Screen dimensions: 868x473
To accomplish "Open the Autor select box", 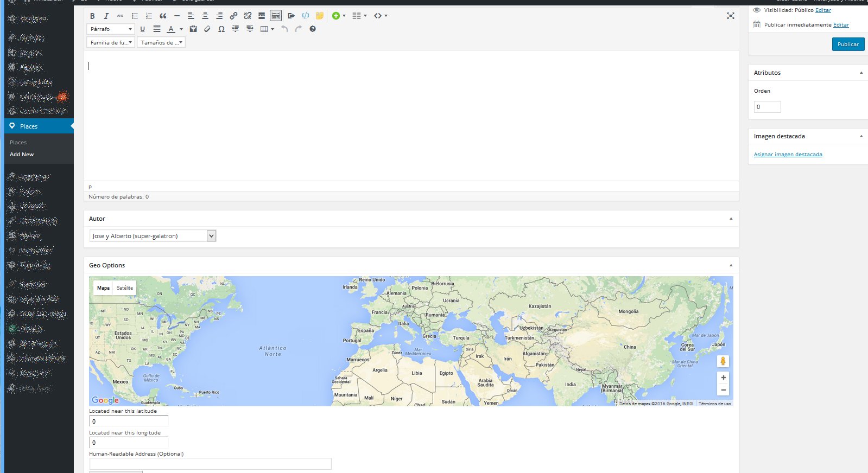I will pos(153,236).
